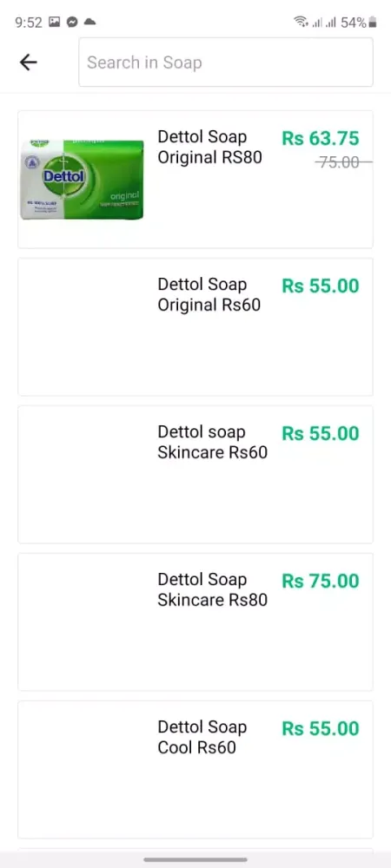Tap the Rs 55.00 price of Cool Rs60

tap(321, 728)
